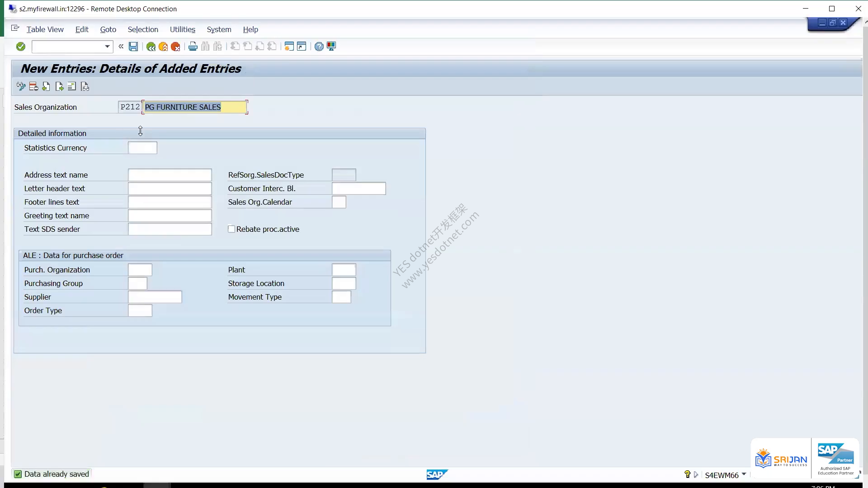Click the Delete entry icon
868x488 pixels.
point(33,87)
